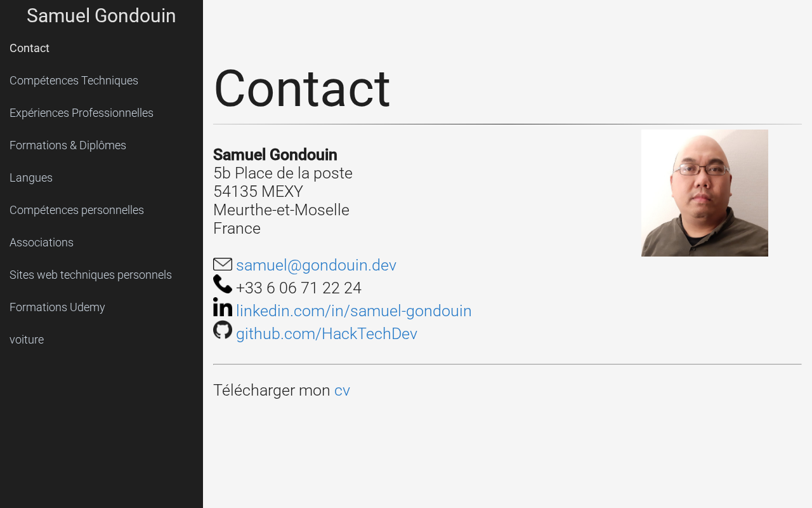Go to Associations menu entry
The height and width of the screenshot is (508, 812).
(41, 243)
